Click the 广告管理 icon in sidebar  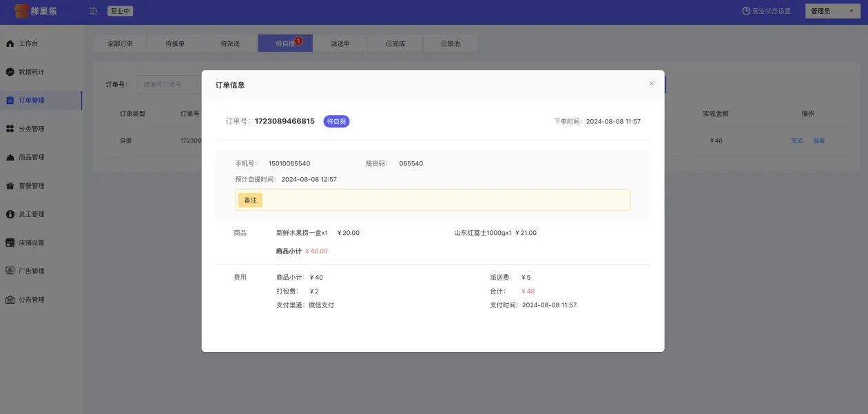pos(10,271)
